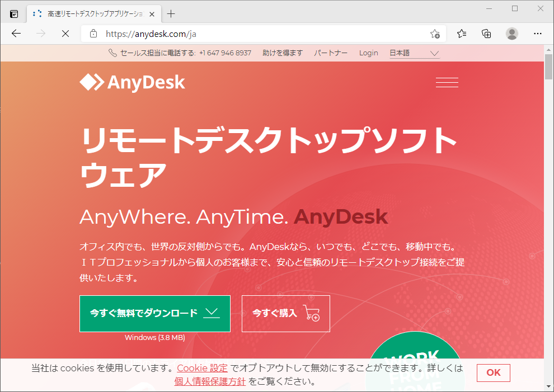Open the tab actions menu icon

(14, 14)
